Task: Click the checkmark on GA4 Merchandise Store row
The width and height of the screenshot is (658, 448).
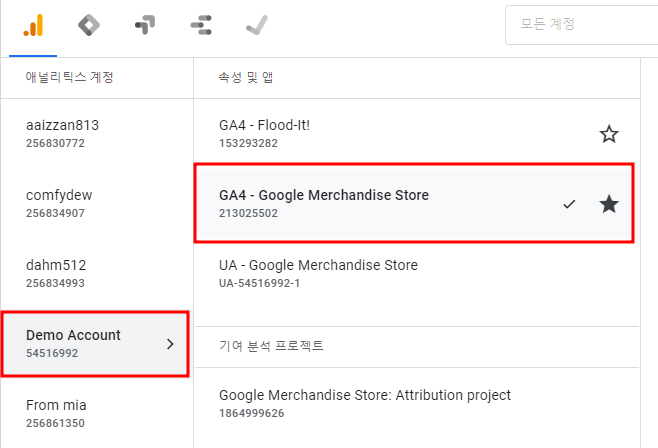Action: [x=569, y=204]
